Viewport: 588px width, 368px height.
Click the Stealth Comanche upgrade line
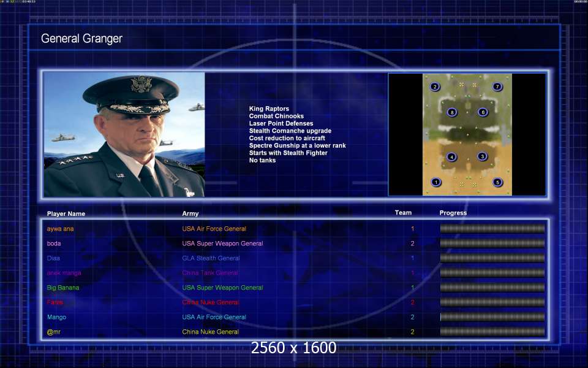(x=290, y=131)
